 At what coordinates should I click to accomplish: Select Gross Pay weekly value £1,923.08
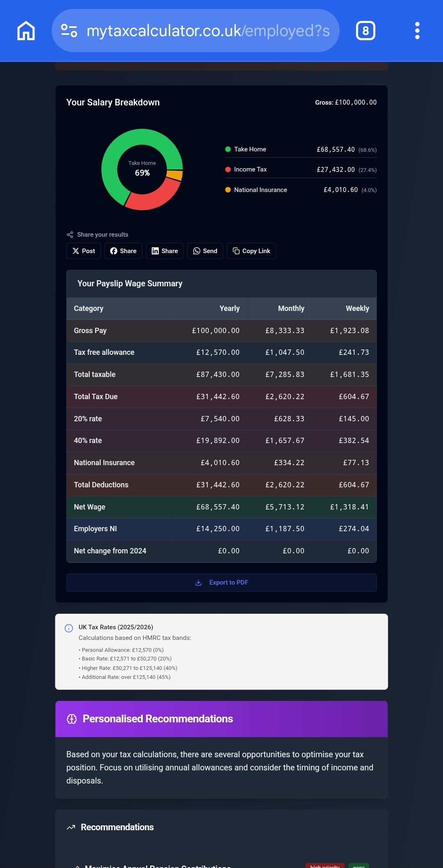[x=349, y=331]
